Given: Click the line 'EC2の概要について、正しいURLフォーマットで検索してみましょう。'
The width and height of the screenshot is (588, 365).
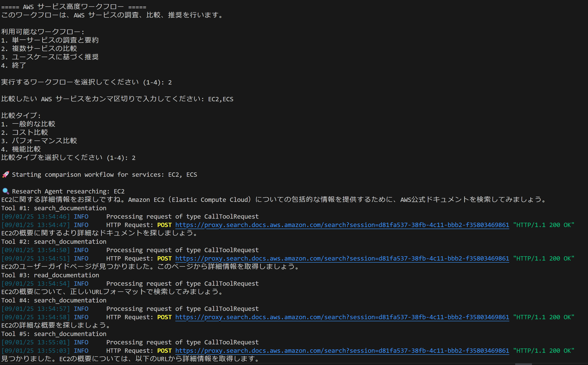Looking at the screenshot, I should click(113, 292).
